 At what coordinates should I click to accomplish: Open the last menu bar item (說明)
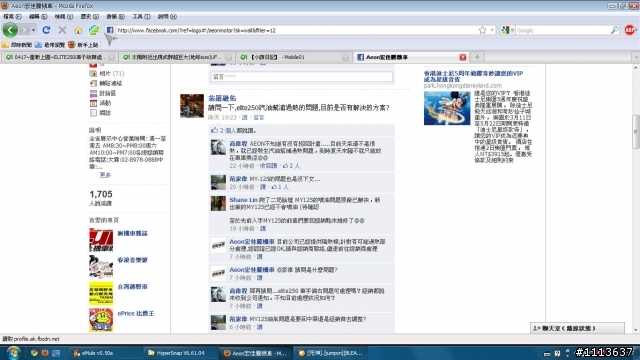pos(167,17)
